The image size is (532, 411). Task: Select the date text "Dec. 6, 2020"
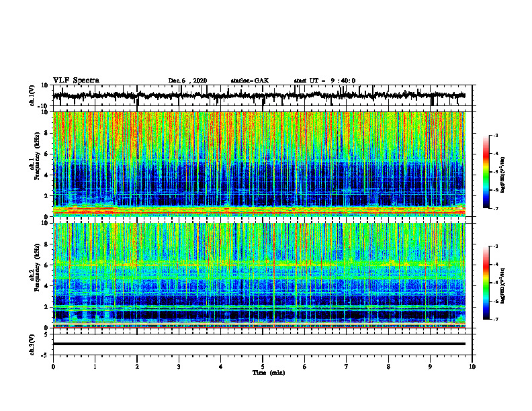[187, 81]
